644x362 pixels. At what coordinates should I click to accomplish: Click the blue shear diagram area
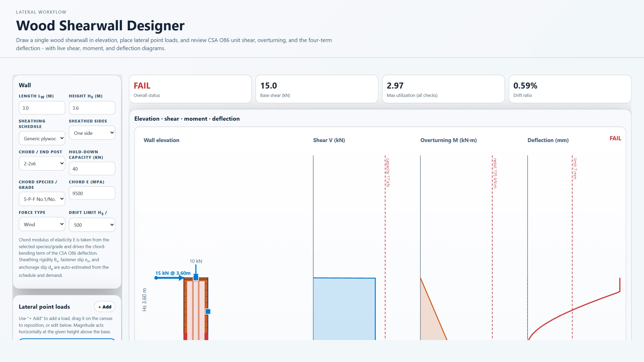pos(344,309)
